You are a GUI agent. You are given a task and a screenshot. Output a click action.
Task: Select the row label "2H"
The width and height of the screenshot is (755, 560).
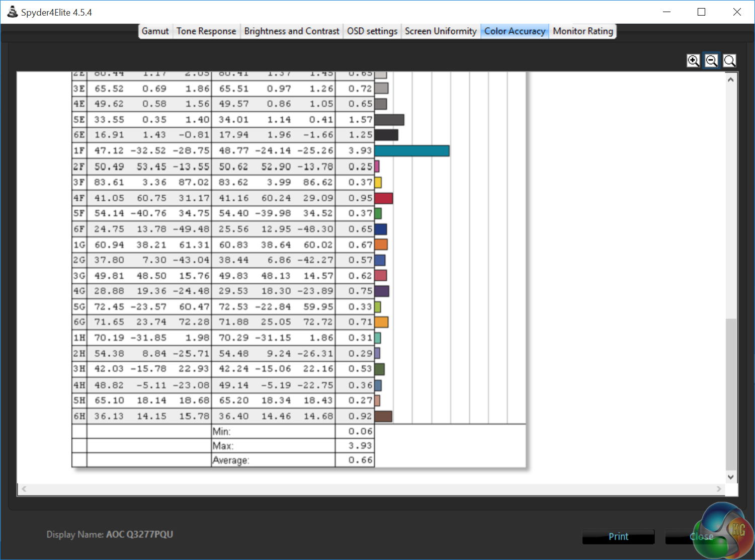(x=79, y=354)
